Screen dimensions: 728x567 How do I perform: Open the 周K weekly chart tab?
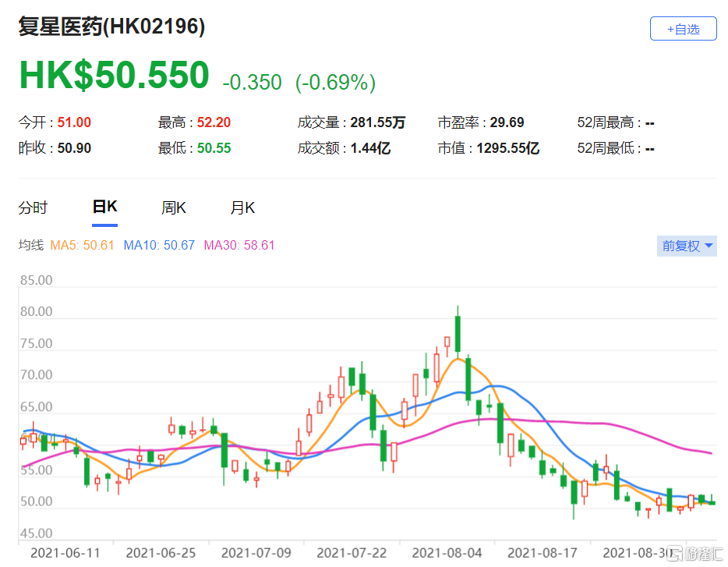tap(173, 207)
